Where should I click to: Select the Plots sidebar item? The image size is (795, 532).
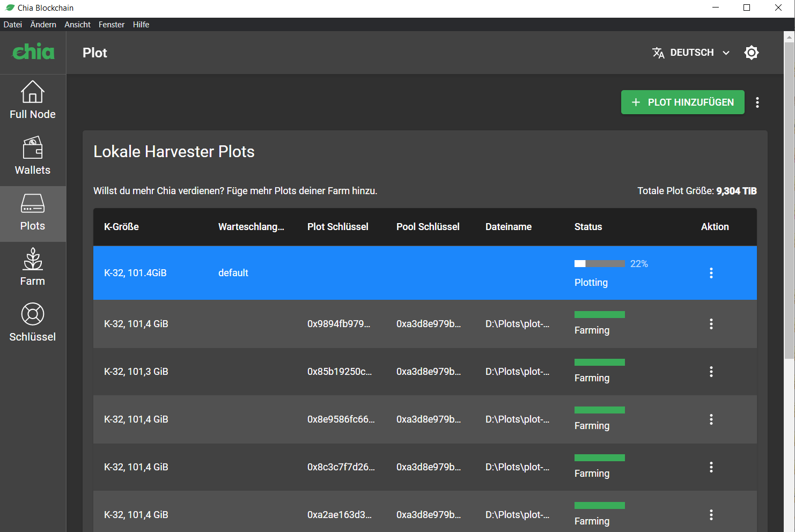click(33, 213)
